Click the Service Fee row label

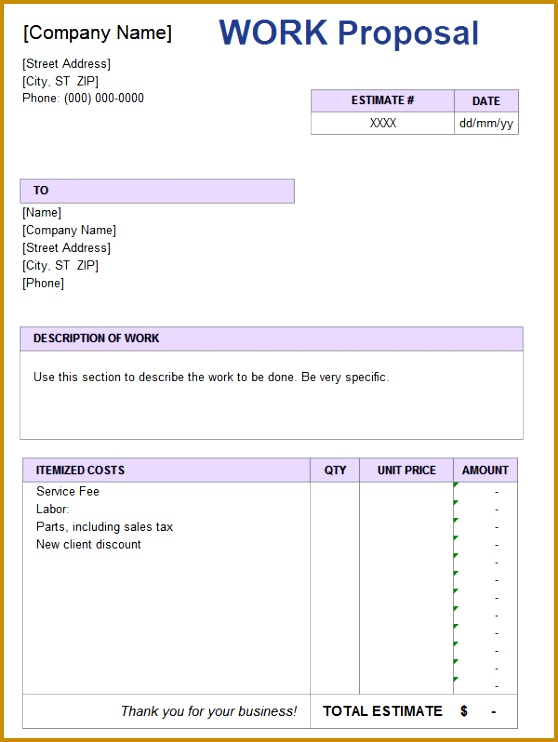[68, 491]
